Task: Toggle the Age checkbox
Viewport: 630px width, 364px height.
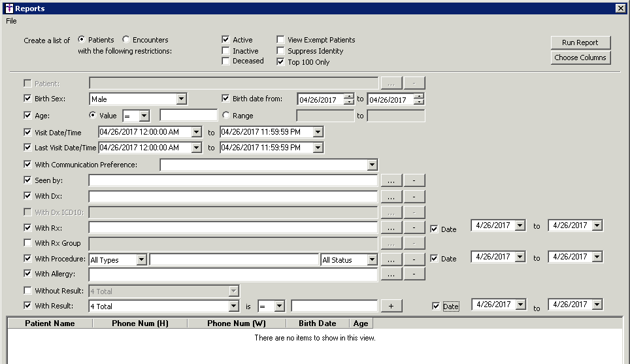Action: pyautogui.click(x=27, y=115)
